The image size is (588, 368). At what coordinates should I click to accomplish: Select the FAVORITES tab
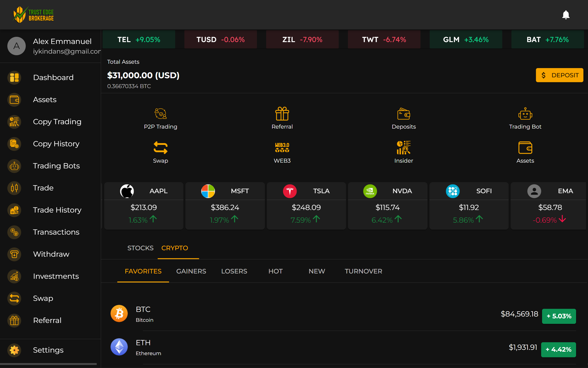(x=143, y=271)
